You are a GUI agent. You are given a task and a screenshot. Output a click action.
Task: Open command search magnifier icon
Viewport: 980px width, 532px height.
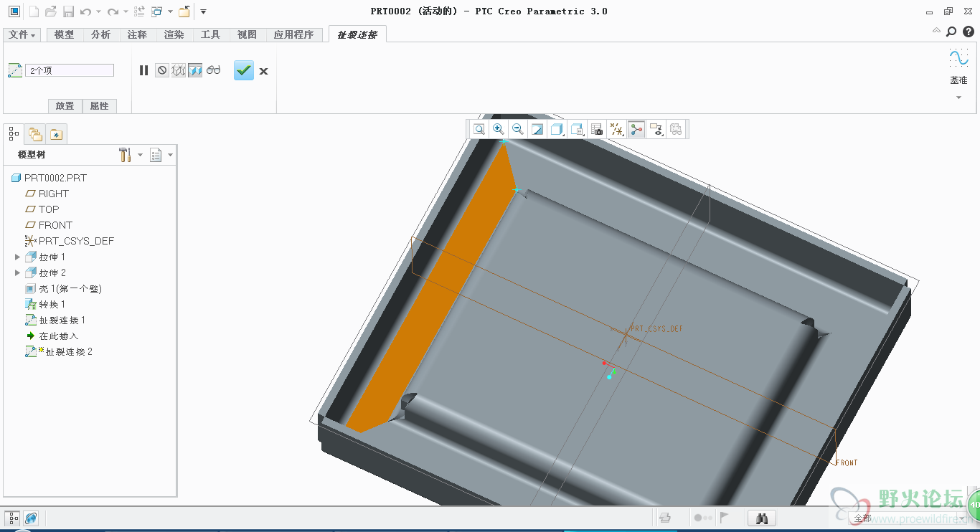click(951, 32)
